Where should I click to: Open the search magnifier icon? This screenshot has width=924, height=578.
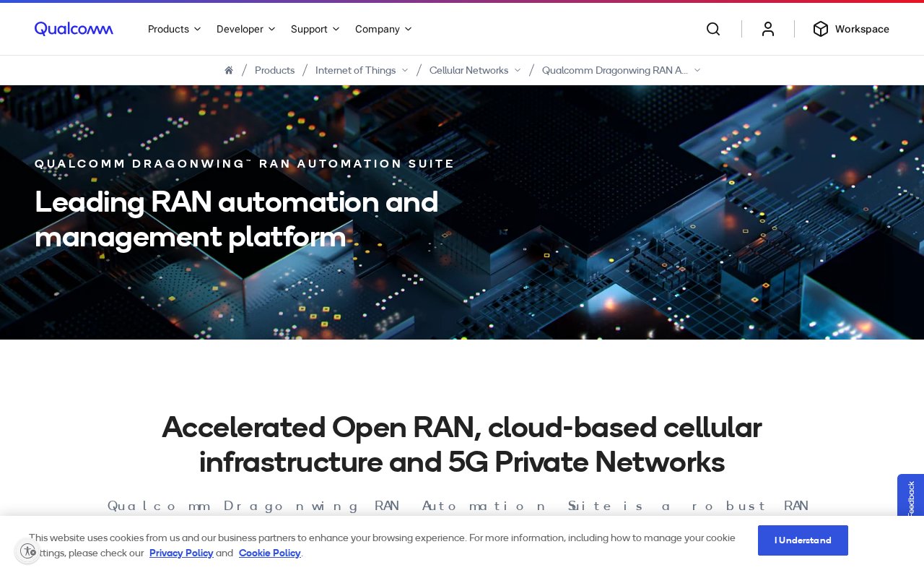click(713, 29)
